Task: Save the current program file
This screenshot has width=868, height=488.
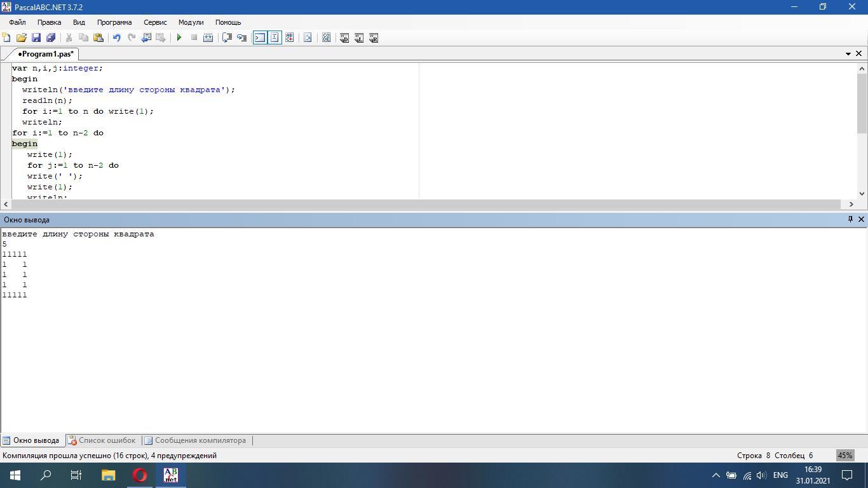Action: (x=36, y=37)
